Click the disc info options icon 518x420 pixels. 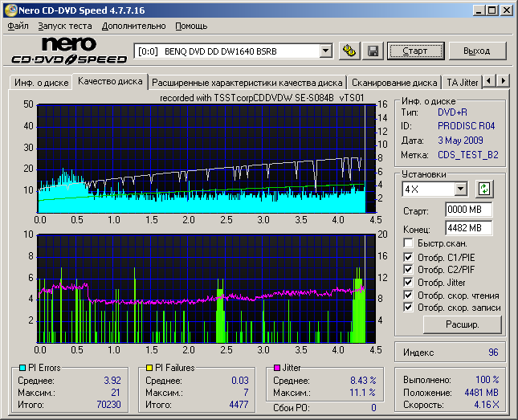(x=349, y=51)
